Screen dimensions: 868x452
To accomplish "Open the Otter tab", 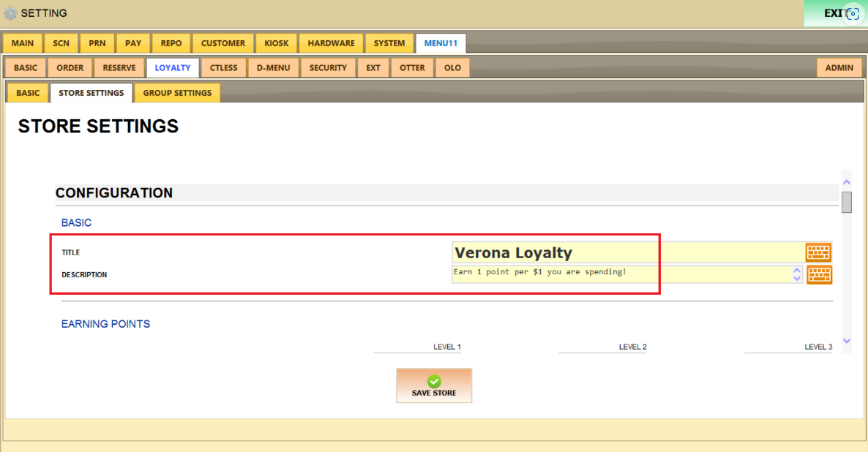I will point(413,67).
